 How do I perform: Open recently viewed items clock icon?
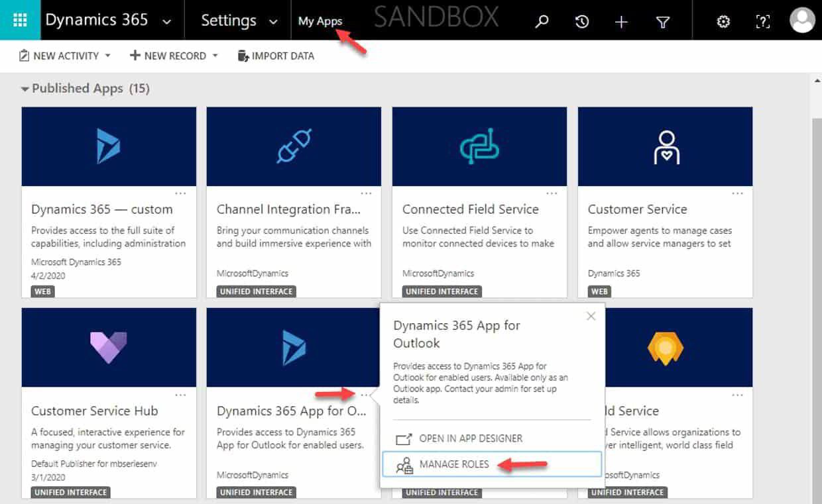581,21
